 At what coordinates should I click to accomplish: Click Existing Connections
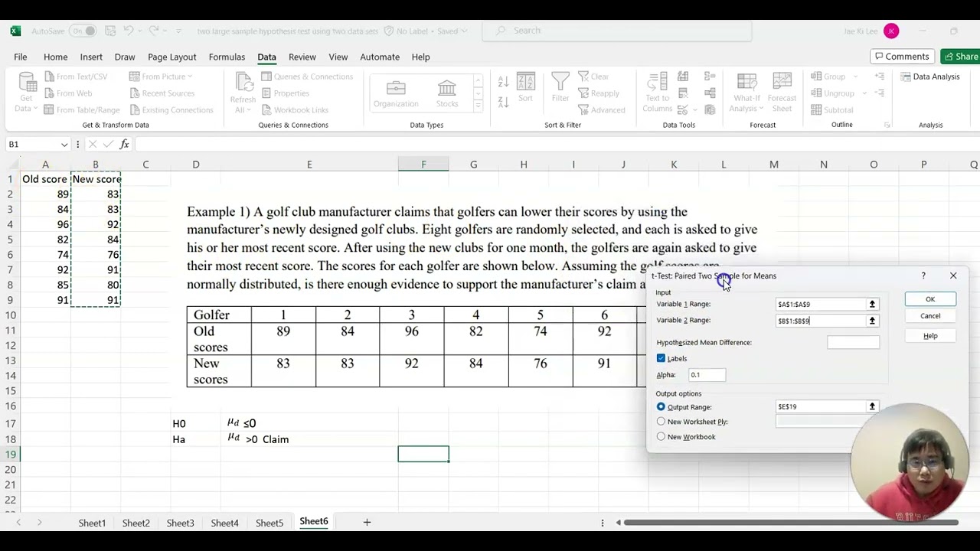point(171,110)
